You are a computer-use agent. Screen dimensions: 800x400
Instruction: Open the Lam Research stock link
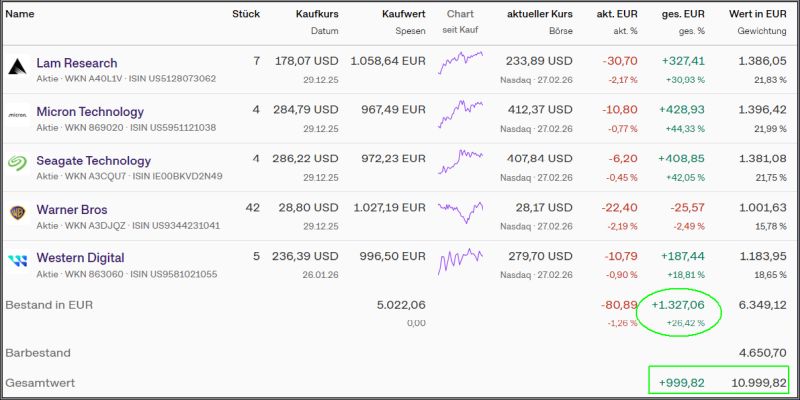pos(77,63)
